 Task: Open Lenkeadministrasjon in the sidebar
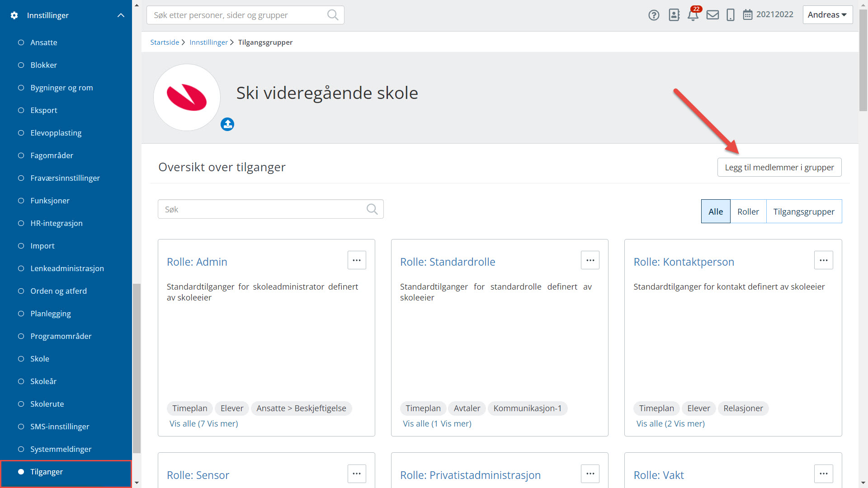click(x=67, y=268)
